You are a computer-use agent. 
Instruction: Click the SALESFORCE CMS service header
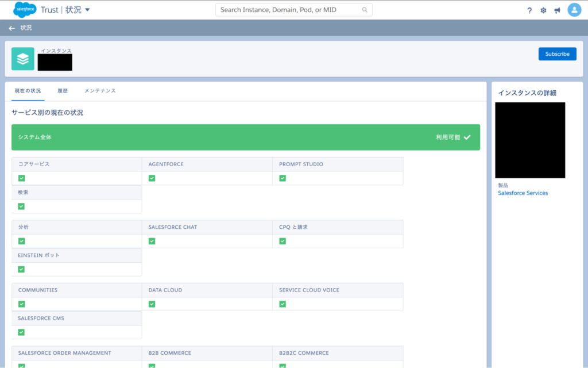(77, 318)
